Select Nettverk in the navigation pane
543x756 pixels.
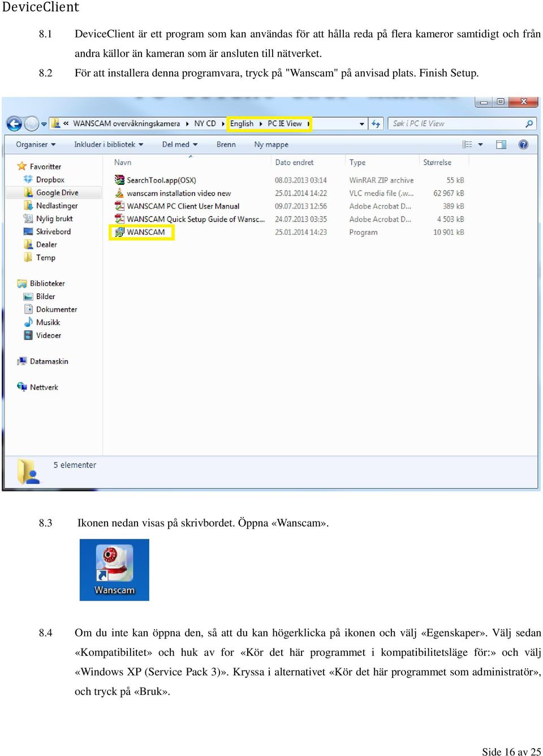tap(44, 387)
